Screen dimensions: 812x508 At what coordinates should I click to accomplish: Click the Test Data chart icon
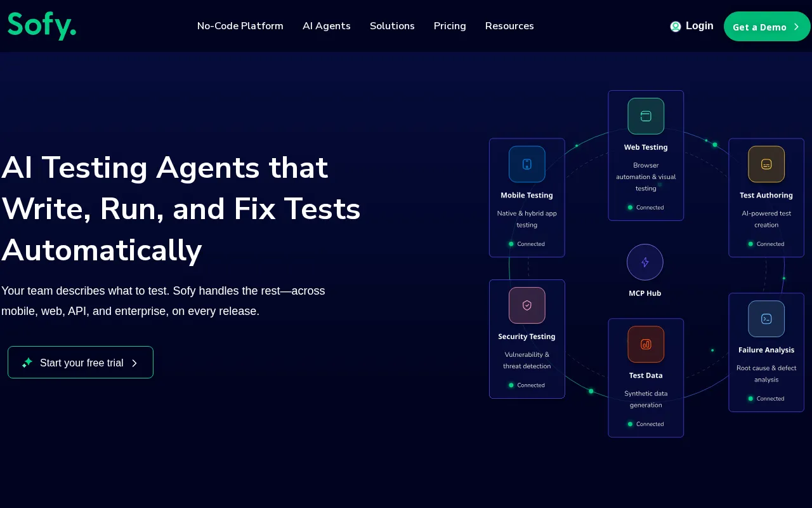tap(646, 344)
